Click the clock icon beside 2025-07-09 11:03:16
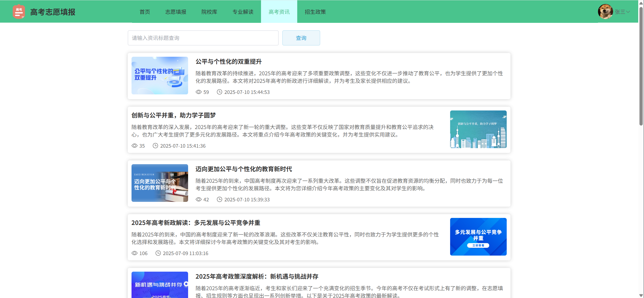The width and height of the screenshot is (644, 298). pos(158,253)
